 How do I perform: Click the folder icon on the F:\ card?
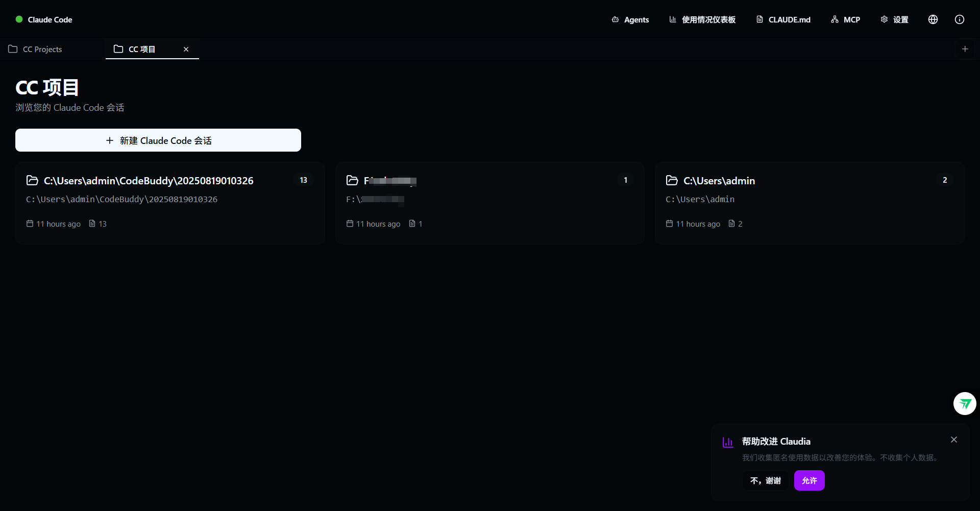click(x=352, y=180)
